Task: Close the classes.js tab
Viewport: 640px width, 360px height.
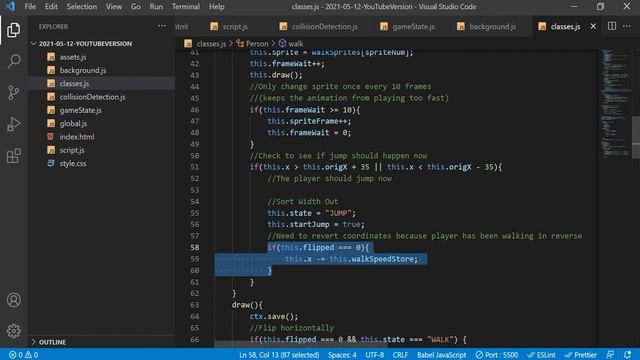Action: [x=593, y=26]
